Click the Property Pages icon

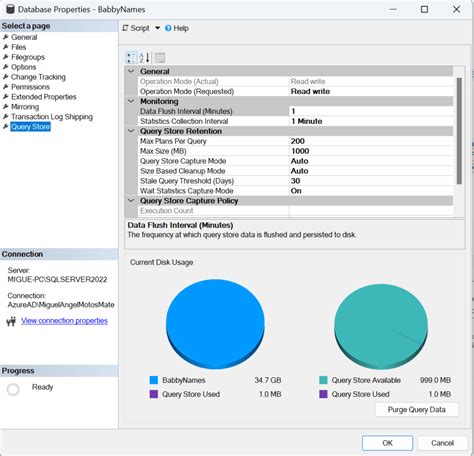click(160, 57)
